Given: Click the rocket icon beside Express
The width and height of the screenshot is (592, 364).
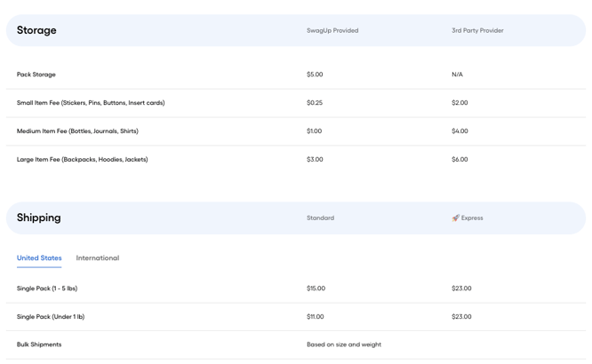Looking at the screenshot, I should coord(455,218).
